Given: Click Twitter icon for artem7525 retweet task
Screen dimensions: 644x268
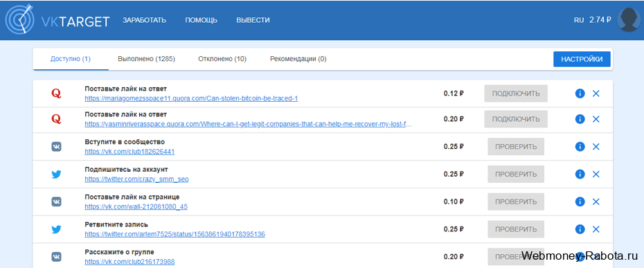Looking at the screenshot, I should (x=56, y=229).
